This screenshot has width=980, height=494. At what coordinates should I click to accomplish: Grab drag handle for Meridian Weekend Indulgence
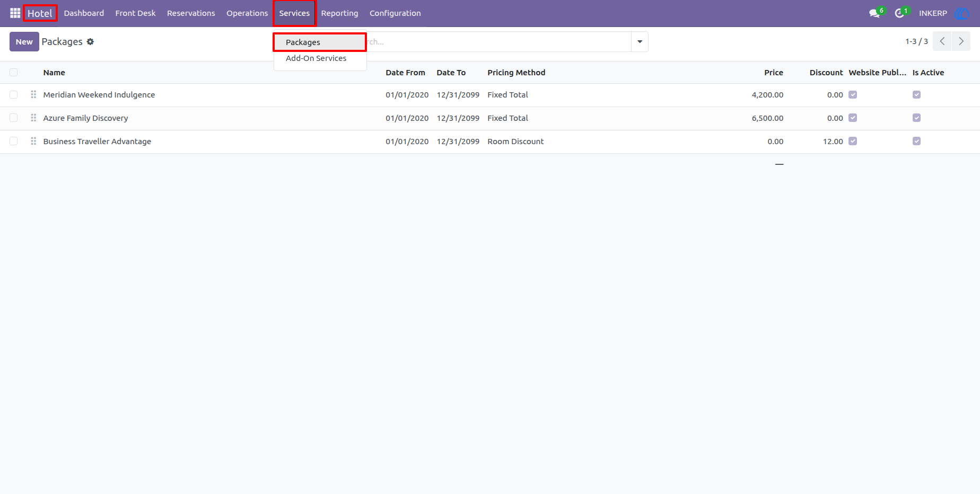[x=33, y=94]
